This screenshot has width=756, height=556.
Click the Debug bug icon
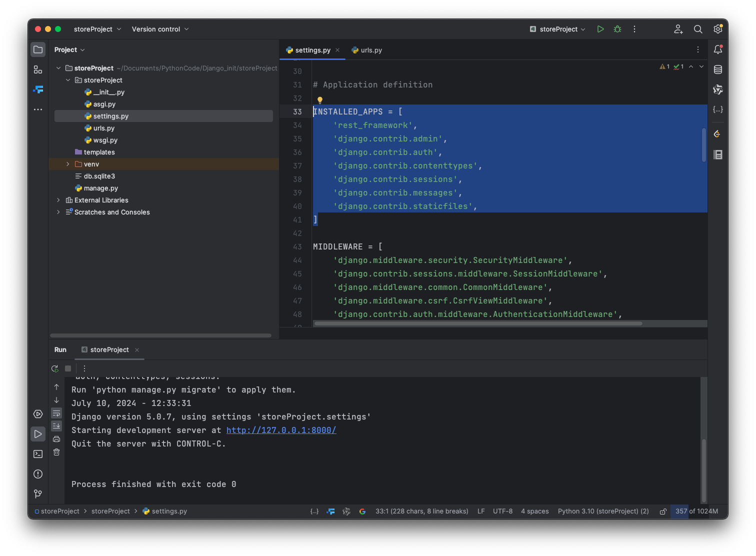click(x=617, y=29)
